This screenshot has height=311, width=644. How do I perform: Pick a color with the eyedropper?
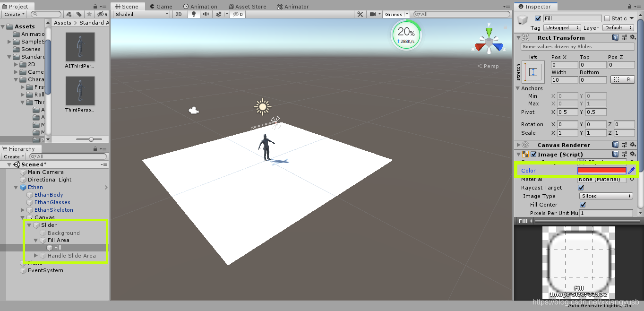tap(631, 171)
